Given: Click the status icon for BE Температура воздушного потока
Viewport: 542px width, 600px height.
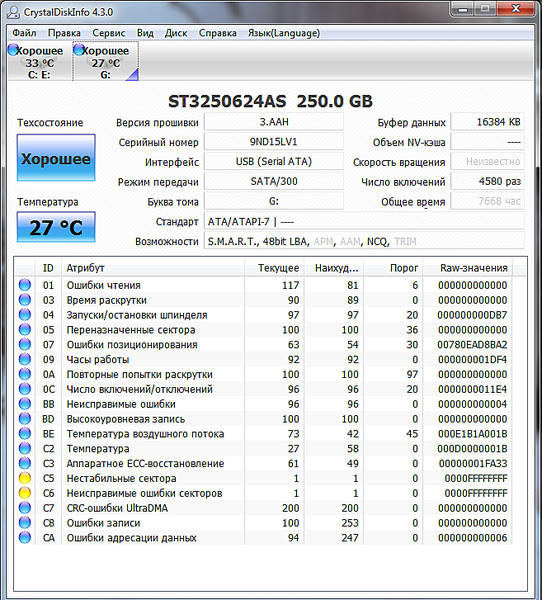Looking at the screenshot, I should (25, 434).
